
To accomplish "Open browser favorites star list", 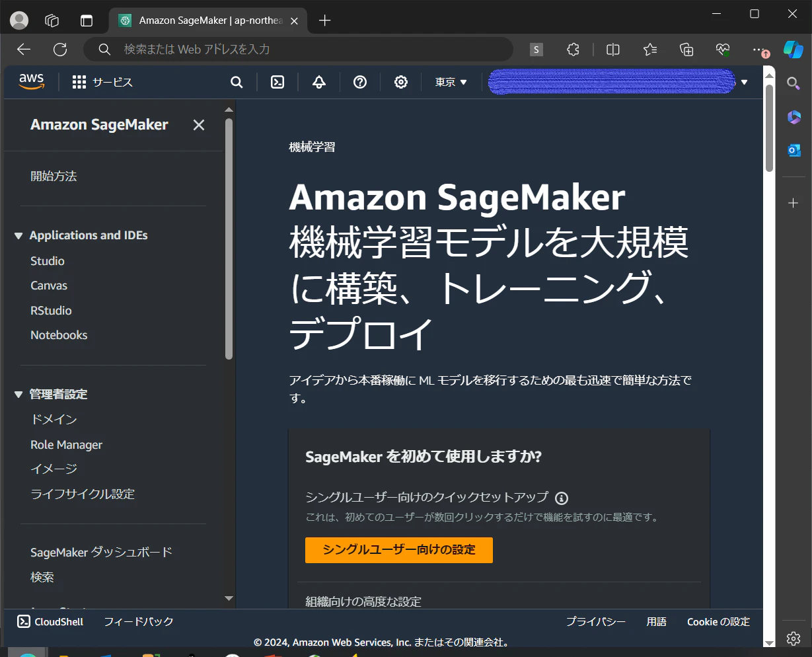I will coord(650,50).
